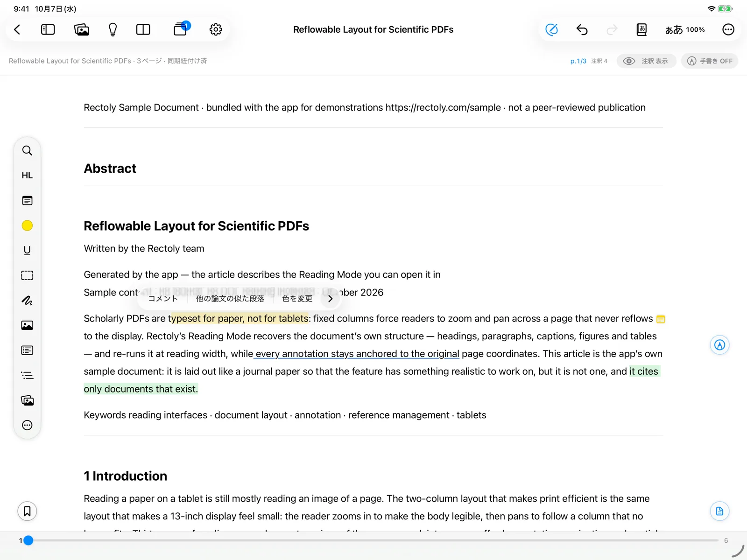Open the yellow note icon beside paragraph
Viewport: 747px width, 560px height.
661,319
